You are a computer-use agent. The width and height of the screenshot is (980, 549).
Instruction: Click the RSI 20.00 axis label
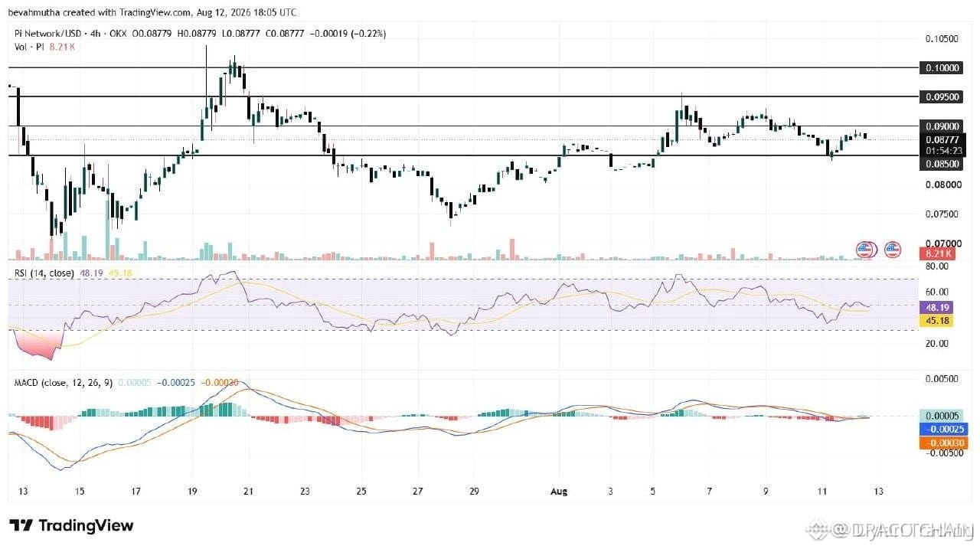pos(937,344)
